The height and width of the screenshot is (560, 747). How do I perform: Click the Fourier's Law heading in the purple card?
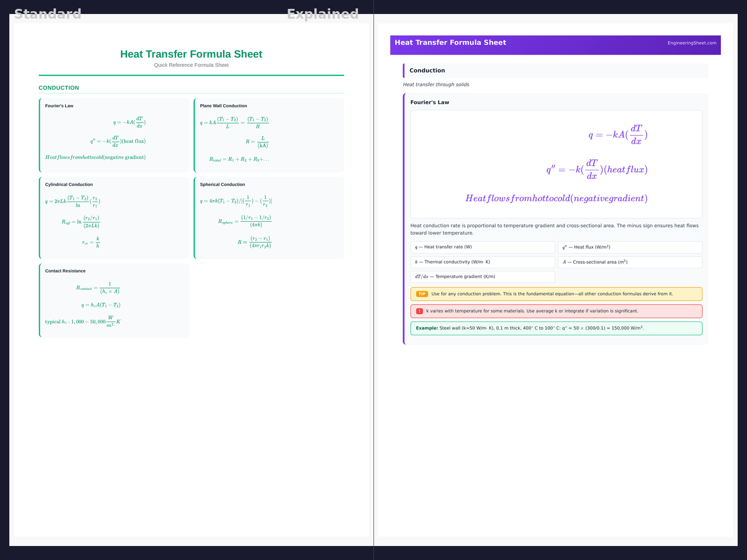(430, 102)
